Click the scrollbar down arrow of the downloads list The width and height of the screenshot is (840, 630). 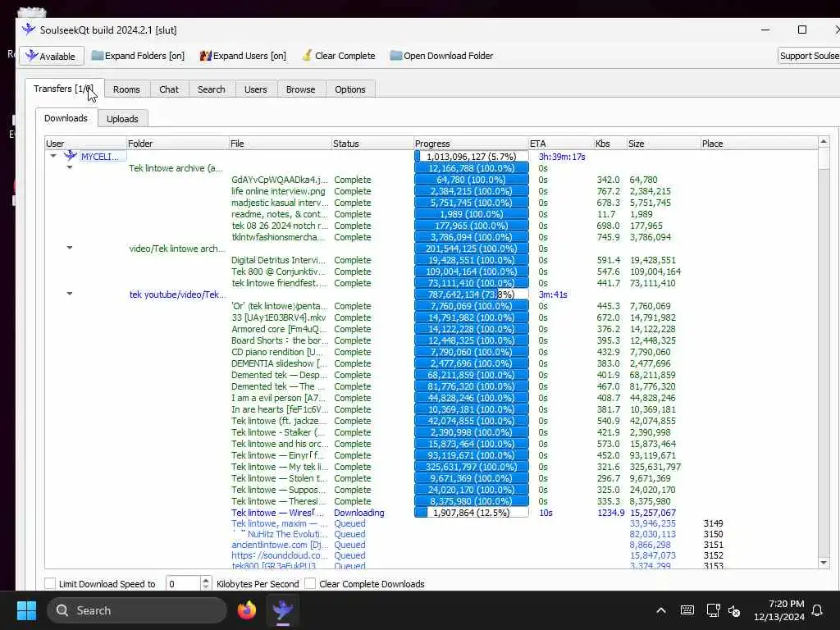click(824, 563)
